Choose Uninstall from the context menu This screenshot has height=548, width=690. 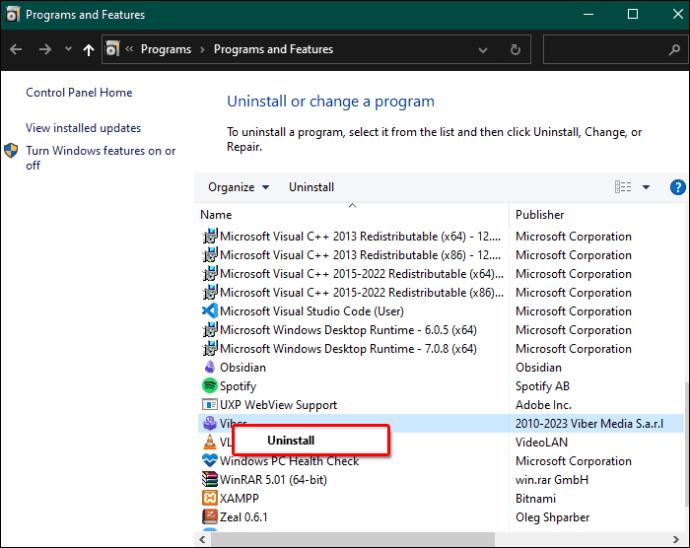[x=310, y=441]
